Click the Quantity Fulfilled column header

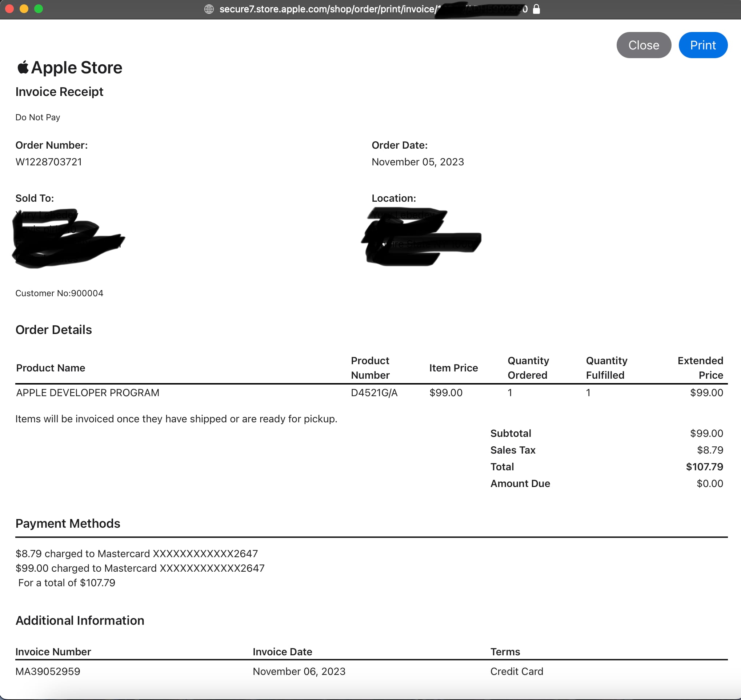tap(606, 367)
